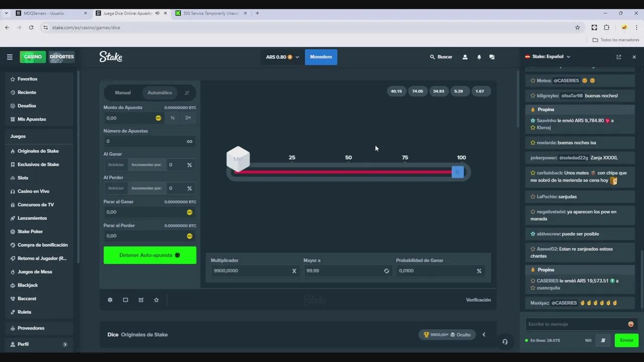Pop out the chat window
Image resolution: width=644 pixels, height=362 pixels.
click(x=619, y=57)
